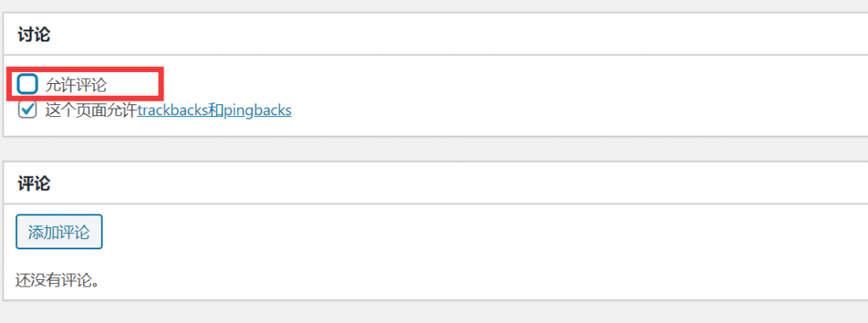Collapse the 评论 panel via its title
Screen dimensions: 868x323
34,183
